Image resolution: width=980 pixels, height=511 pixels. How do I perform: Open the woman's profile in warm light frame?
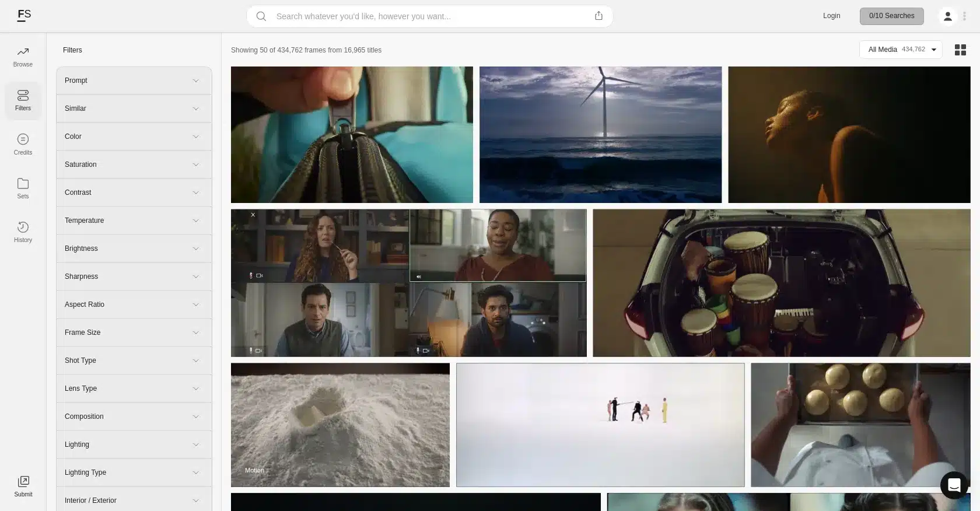tap(849, 135)
